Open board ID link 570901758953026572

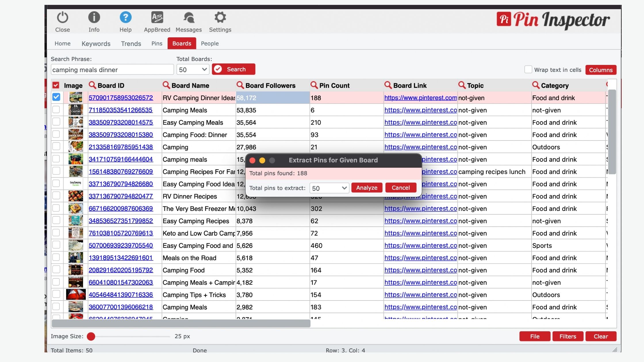[x=121, y=98]
